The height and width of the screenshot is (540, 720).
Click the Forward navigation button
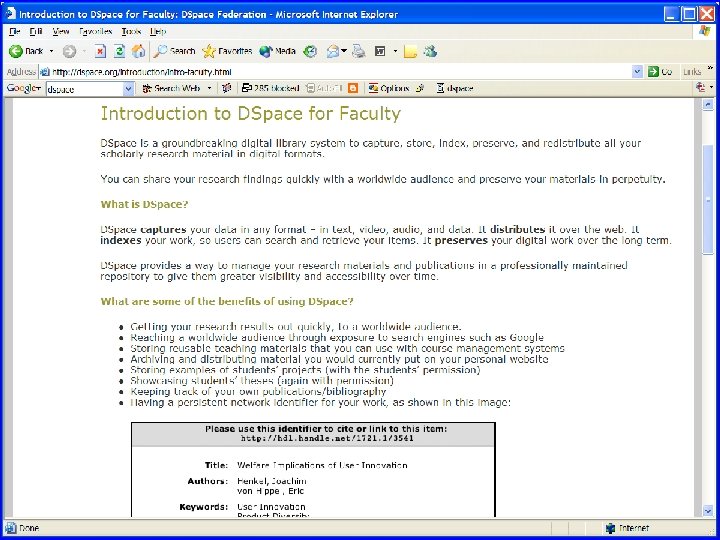pyautogui.click(x=69, y=51)
